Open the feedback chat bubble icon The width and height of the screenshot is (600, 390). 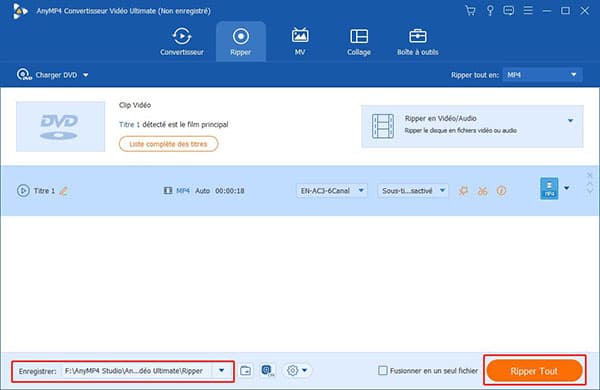[509, 11]
